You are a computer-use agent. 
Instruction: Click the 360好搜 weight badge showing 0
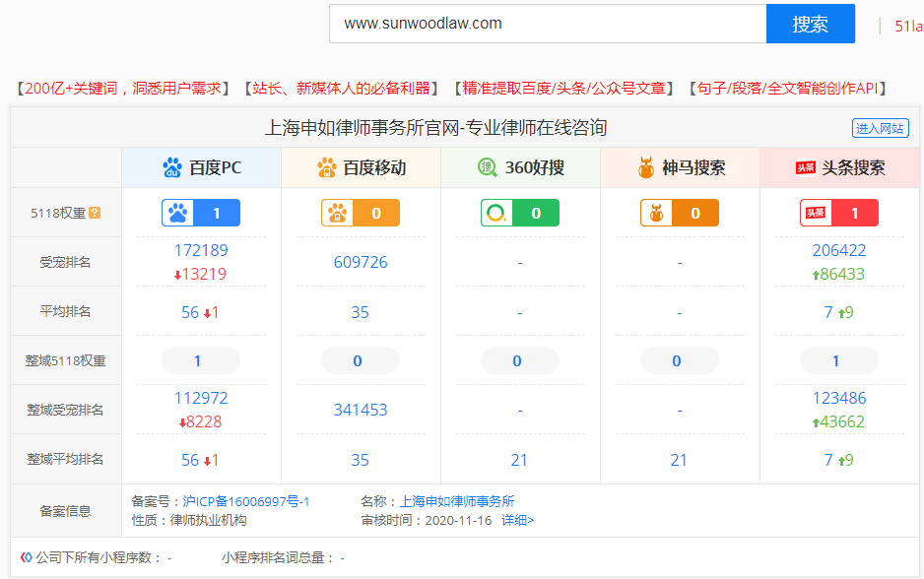(x=520, y=214)
